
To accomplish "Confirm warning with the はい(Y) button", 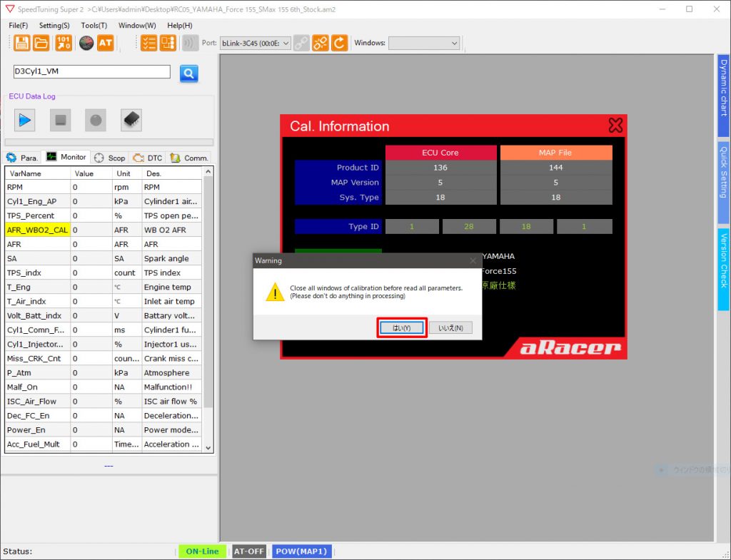I will (x=401, y=328).
